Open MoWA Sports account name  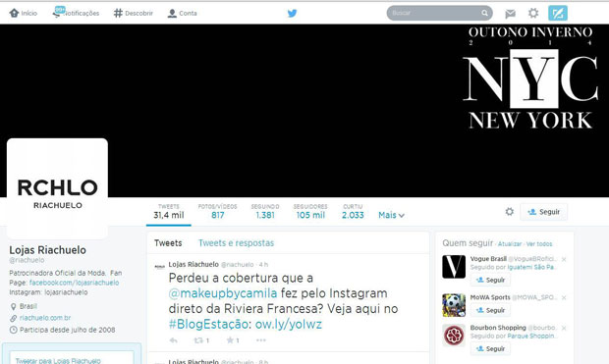click(490, 297)
